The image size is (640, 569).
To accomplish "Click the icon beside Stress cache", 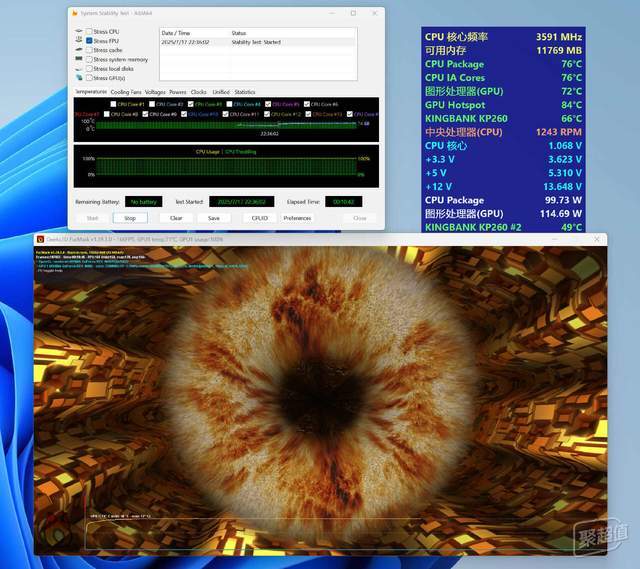I will (79, 49).
